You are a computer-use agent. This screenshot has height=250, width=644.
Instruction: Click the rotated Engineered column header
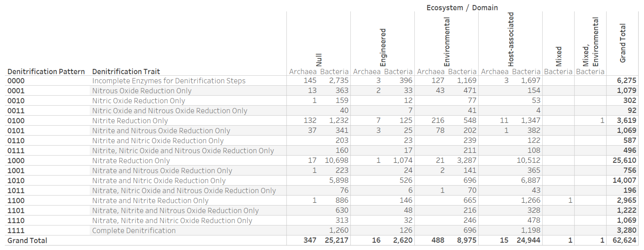383,47
